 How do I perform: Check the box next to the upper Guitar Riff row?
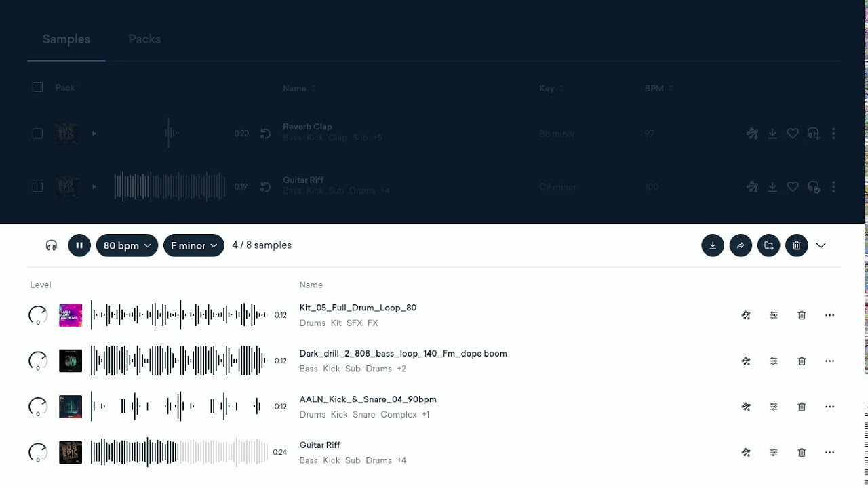point(37,186)
